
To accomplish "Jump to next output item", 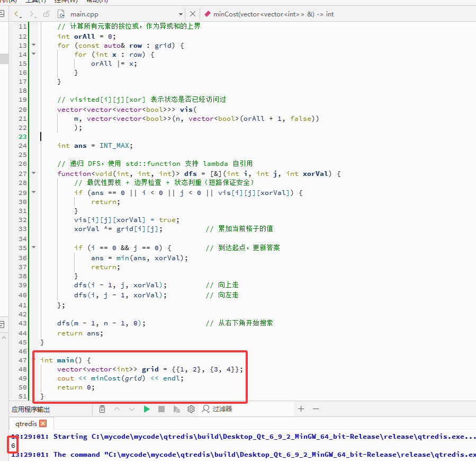I will (131, 409).
